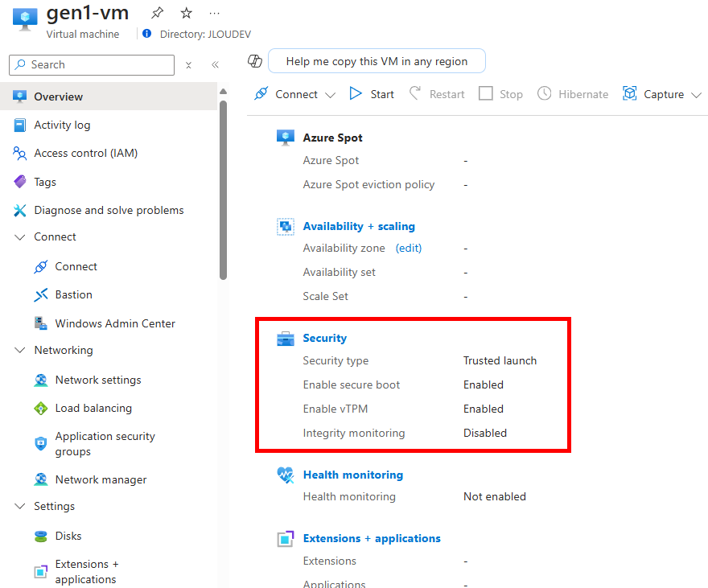Viewport: 708px width, 588px height.
Task: Click the Availability + scaling section icon
Action: click(x=286, y=227)
